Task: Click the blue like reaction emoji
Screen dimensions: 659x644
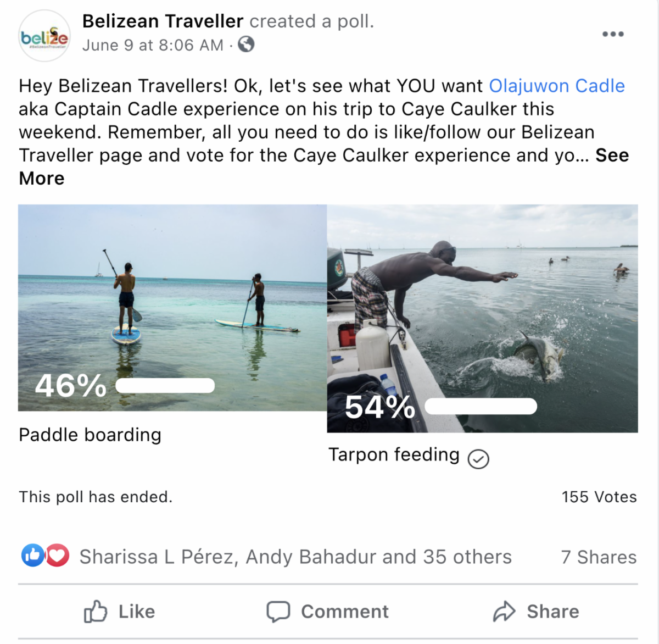Action: 32,556
